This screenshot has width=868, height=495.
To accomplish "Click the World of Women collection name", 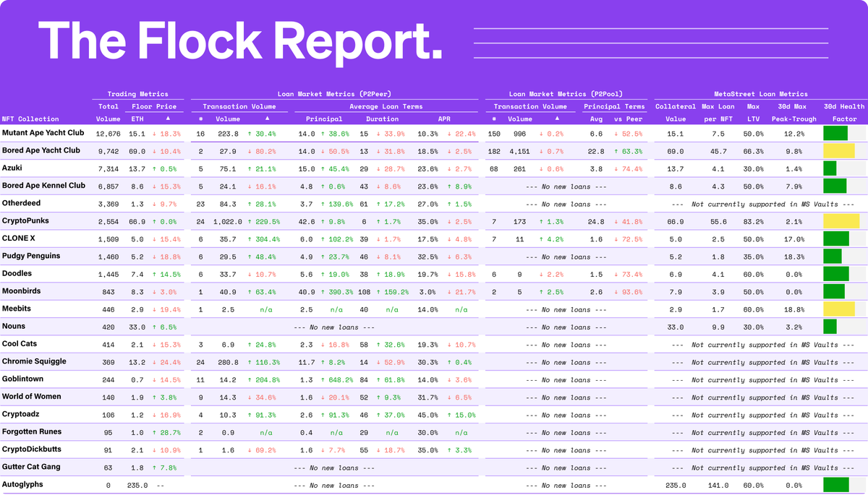I will (x=32, y=397).
